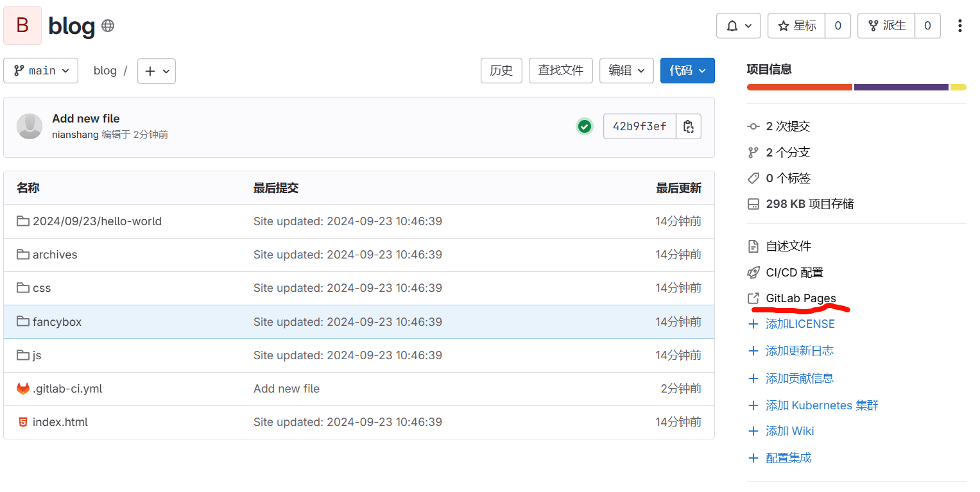Open the archives folder
Viewport: 980px width, 492px height.
pos(54,254)
